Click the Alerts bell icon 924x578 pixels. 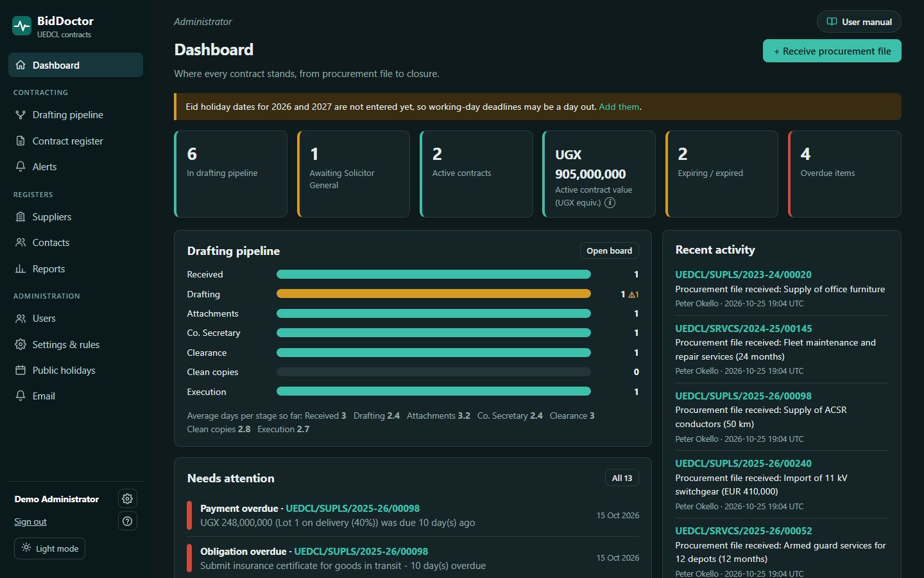tap(21, 166)
